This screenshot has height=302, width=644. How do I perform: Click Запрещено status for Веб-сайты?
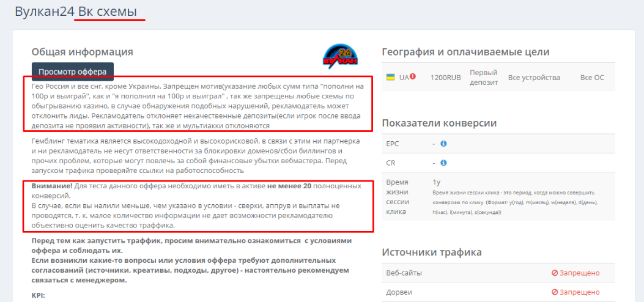(x=579, y=273)
